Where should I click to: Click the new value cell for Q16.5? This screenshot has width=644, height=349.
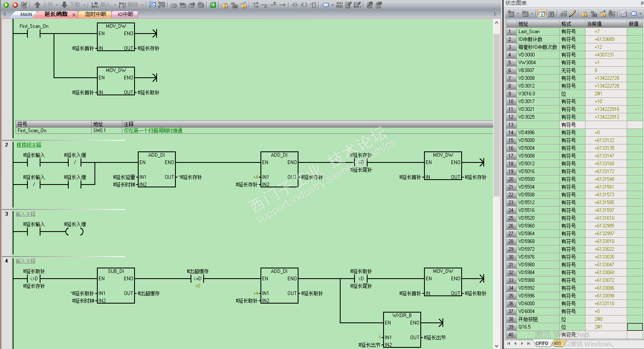(635, 327)
